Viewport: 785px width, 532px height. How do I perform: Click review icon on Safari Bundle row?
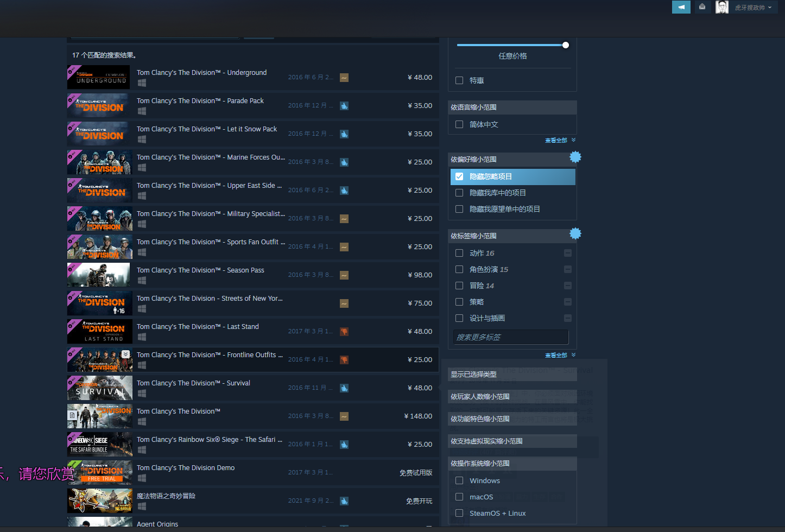coord(344,445)
